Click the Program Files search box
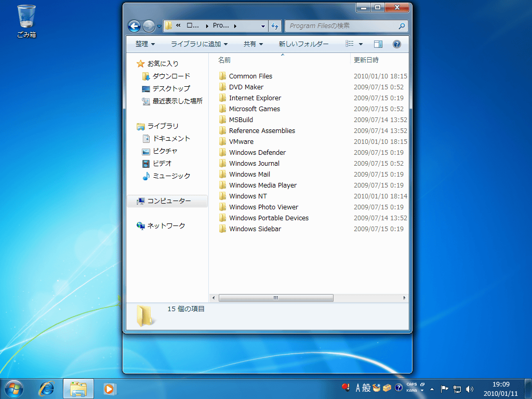 point(346,26)
